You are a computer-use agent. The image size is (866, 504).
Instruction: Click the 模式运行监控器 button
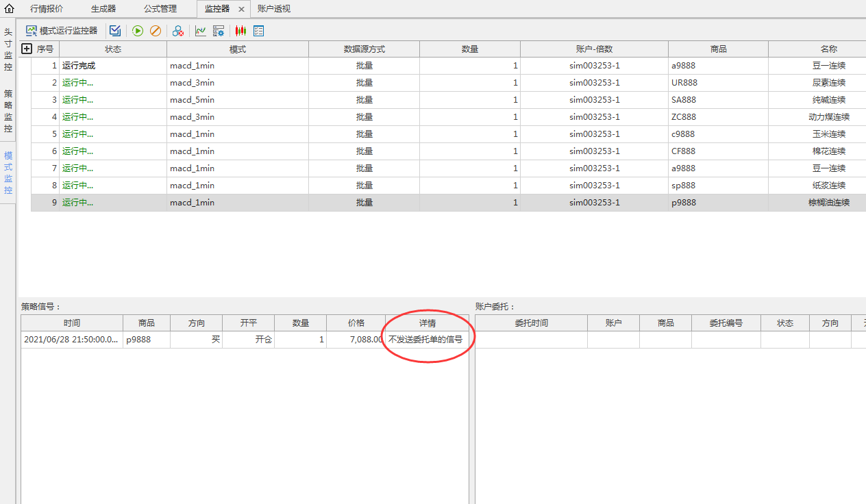point(62,31)
